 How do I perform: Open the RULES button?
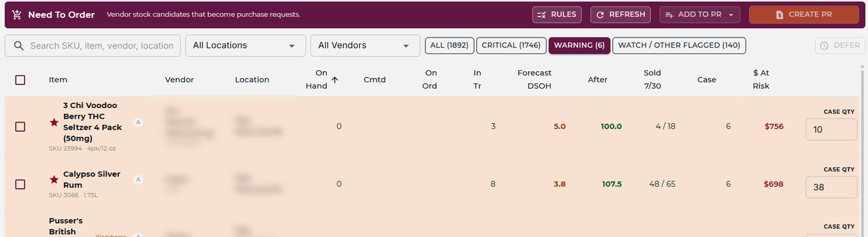click(557, 14)
